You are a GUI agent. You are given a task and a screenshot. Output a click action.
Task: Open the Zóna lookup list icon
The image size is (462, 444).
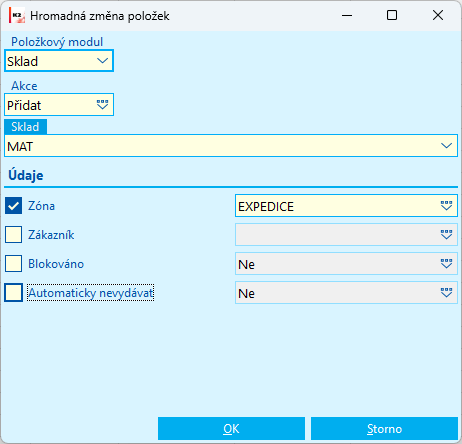tap(446, 206)
